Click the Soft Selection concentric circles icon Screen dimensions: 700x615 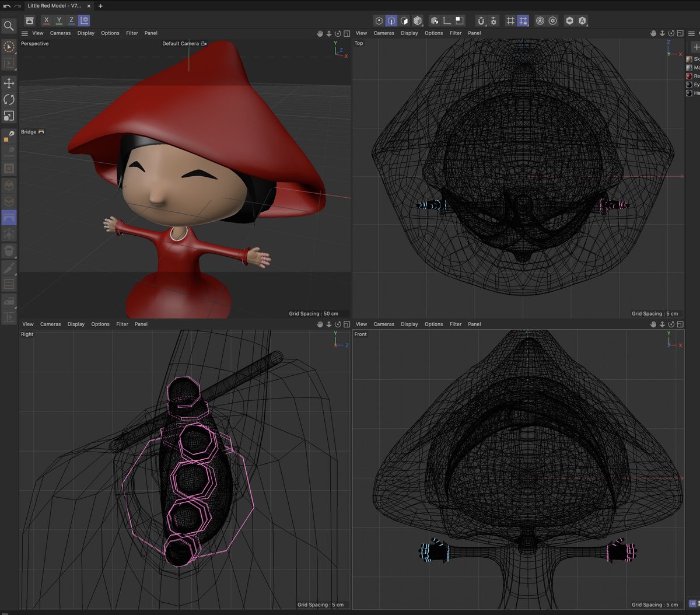pyautogui.click(x=540, y=20)
